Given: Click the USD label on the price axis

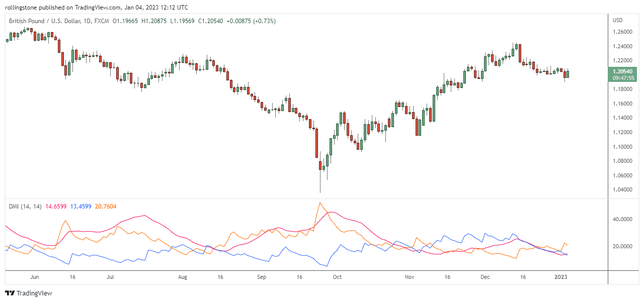Looking at the screenshot, I should pos(617,20).
